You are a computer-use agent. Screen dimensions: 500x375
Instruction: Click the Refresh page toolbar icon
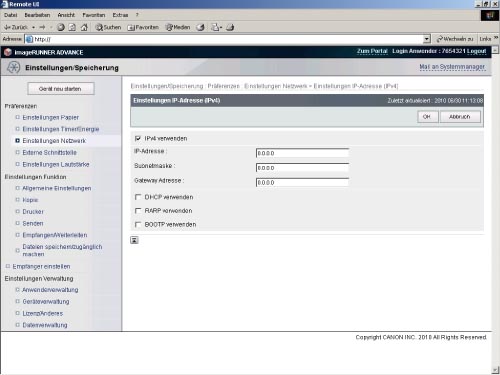72,27
